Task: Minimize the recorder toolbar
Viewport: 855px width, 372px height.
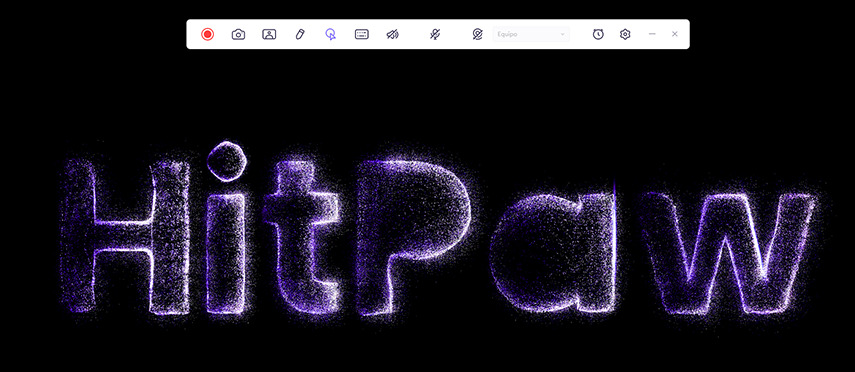Action: tap(652, 34)
